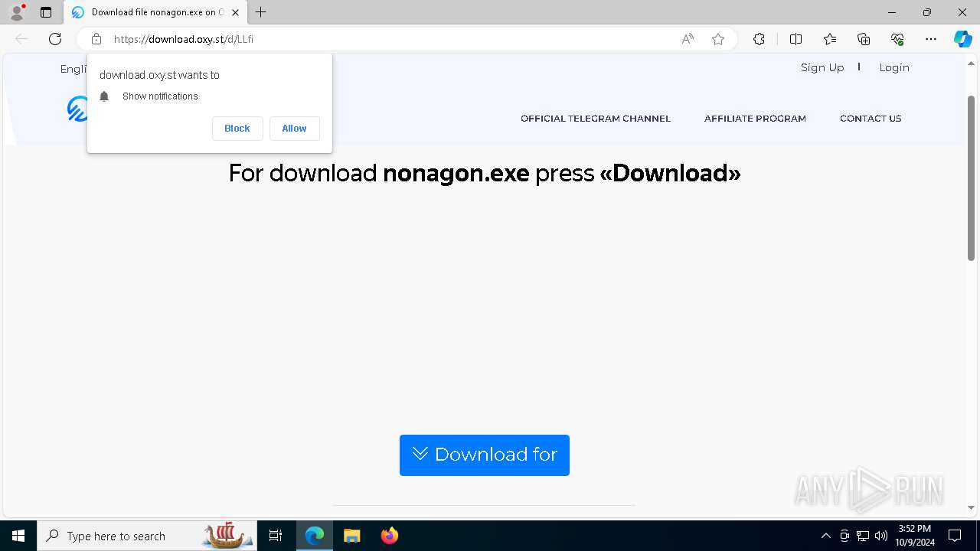Switch to Microsoft Edge in taskbar

pyautogui.click(x=315, y=536)
